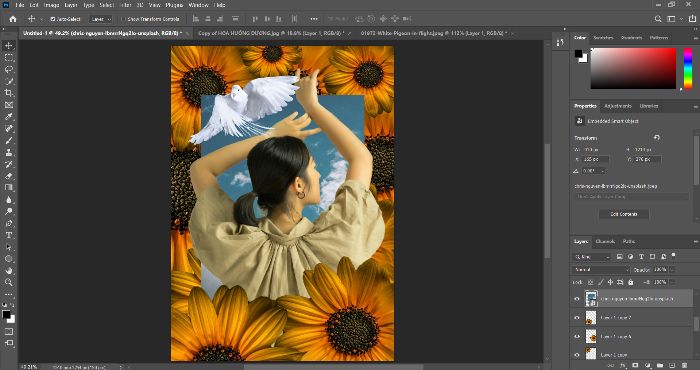Switch to the Channels tab
Image resolution: width=700 pixels, height=370 pixels.
605,241
